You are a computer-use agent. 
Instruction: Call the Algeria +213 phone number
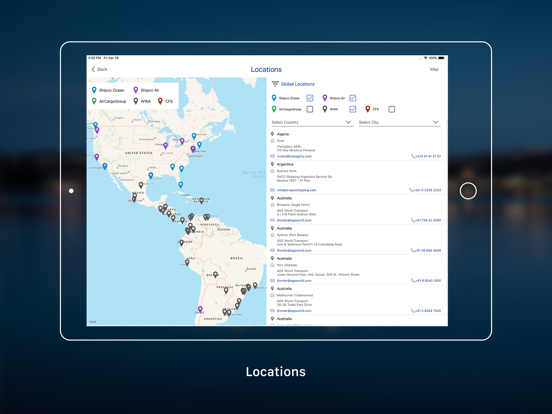pyautogui.click(x=426, y=156)
